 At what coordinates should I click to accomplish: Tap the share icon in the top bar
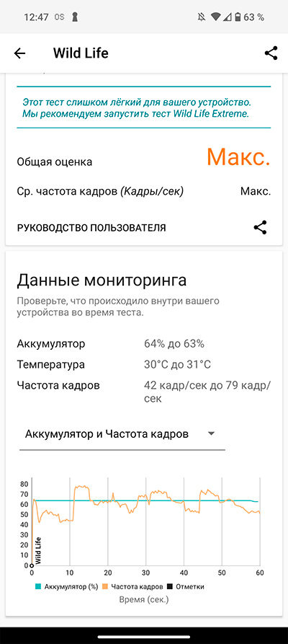pyautogui.click(x=271, y=53)
